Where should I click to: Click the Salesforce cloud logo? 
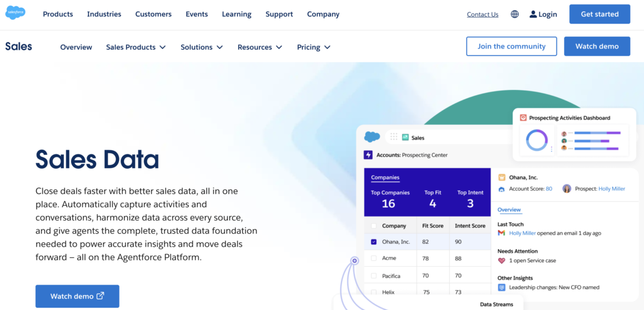pos(15,13)
